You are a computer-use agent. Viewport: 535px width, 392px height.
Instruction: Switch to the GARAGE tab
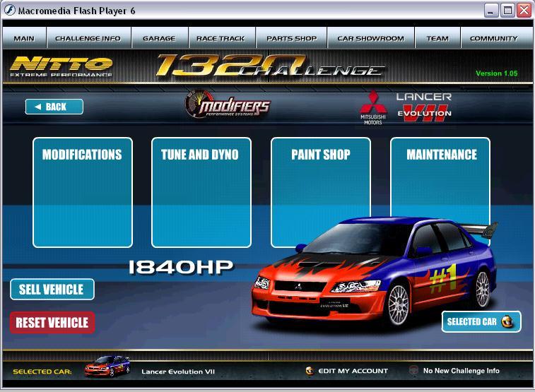[x=159, y=38]
